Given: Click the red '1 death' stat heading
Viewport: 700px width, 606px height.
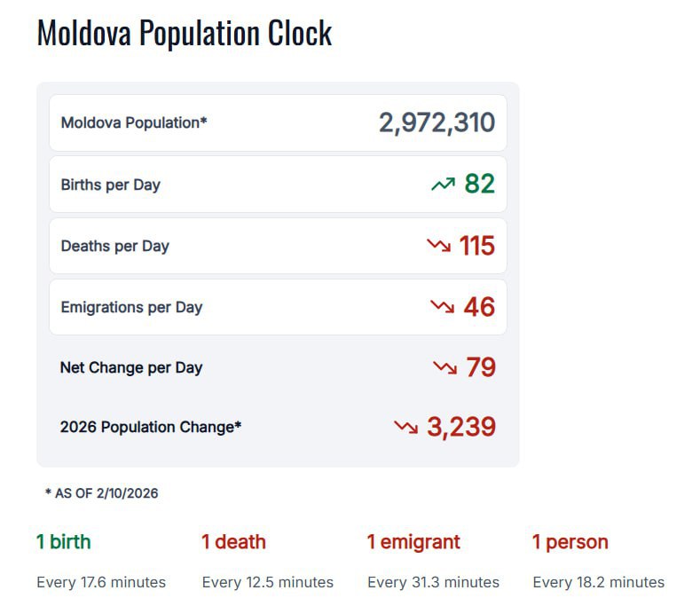Looking at the screenshot, I should (x=233, y=541).
